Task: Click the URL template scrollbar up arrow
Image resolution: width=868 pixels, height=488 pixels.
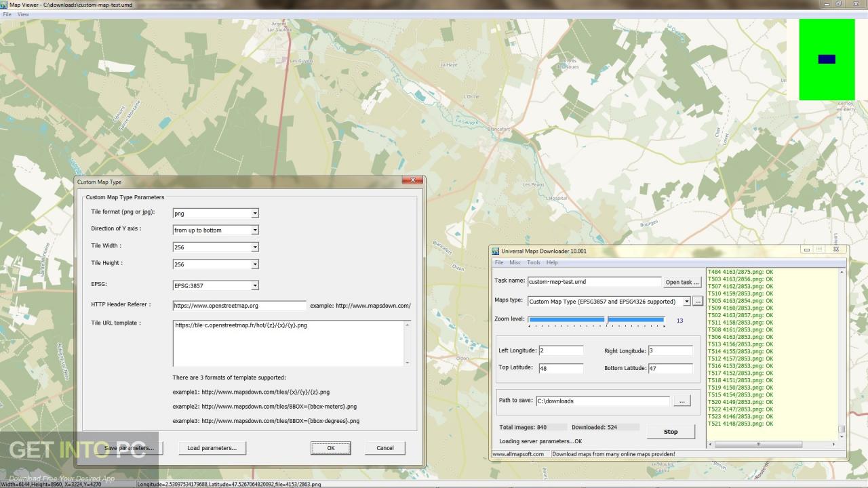Action: click(408, 324)
